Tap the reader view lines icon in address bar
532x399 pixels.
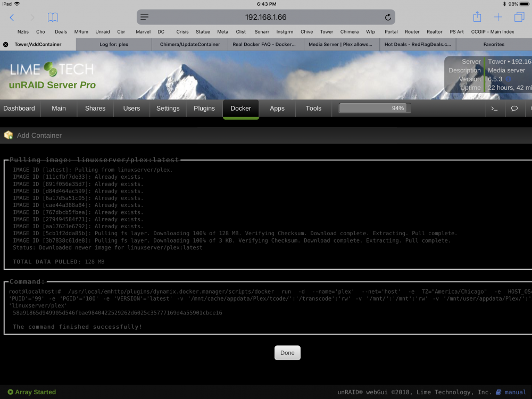click(x=145, y=17)
